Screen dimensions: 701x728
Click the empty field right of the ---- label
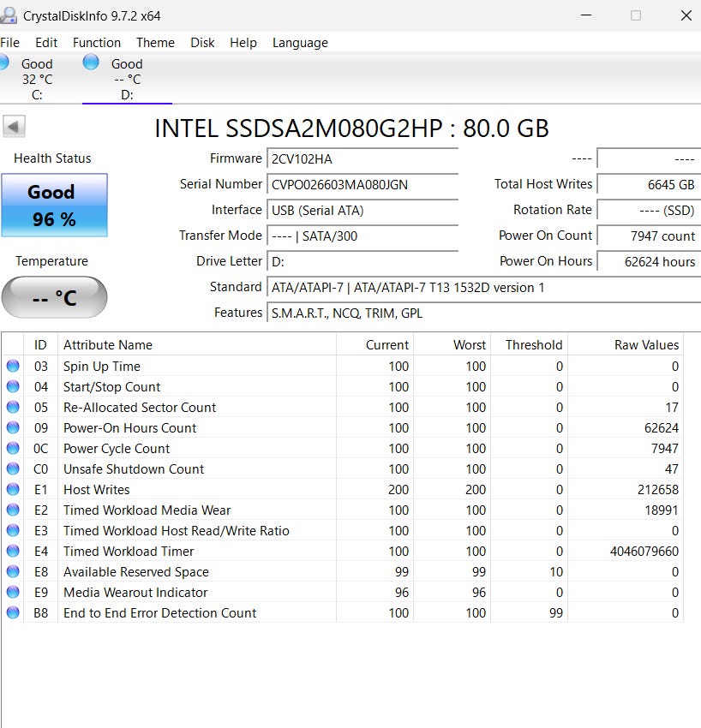pos(649,158)
